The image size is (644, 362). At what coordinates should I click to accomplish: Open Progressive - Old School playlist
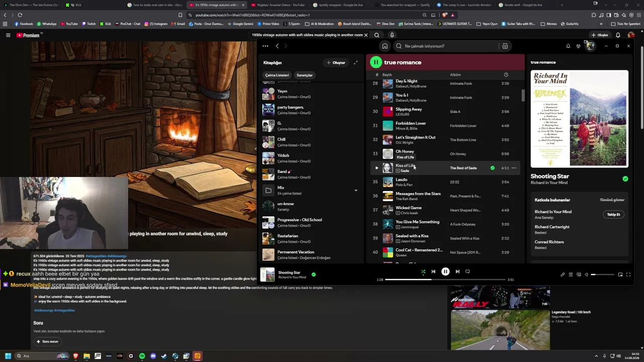310,223
